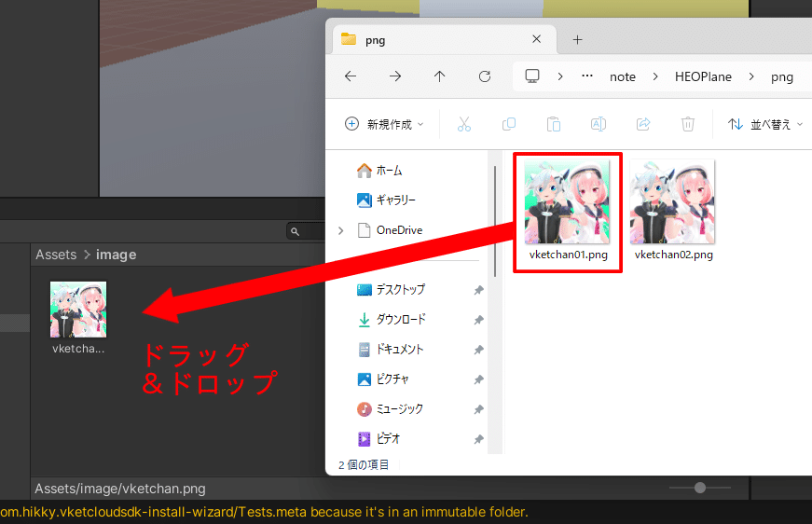Viewport: 812px width, 524px height.
Task: Close the png tab
Action: 536,39
